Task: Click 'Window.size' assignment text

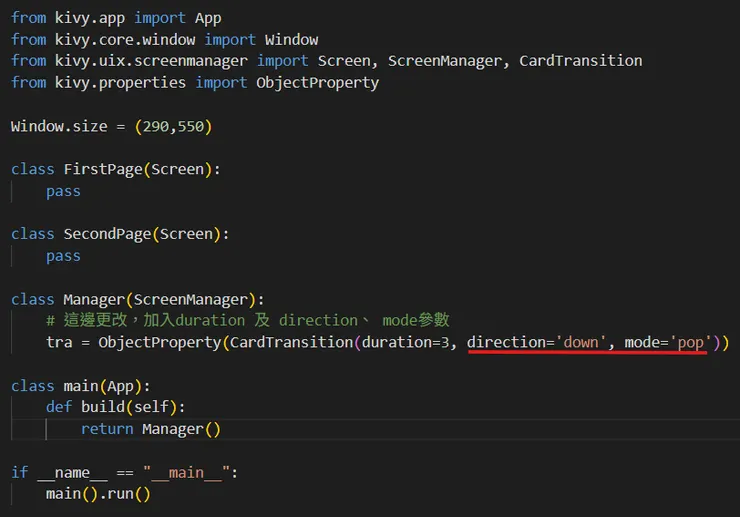Action: click(59, 126)
